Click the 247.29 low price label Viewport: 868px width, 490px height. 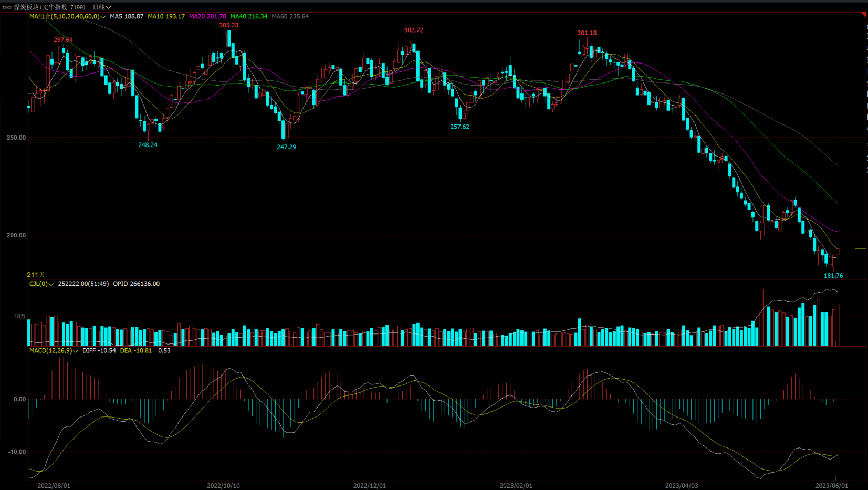tap(286, 147)
